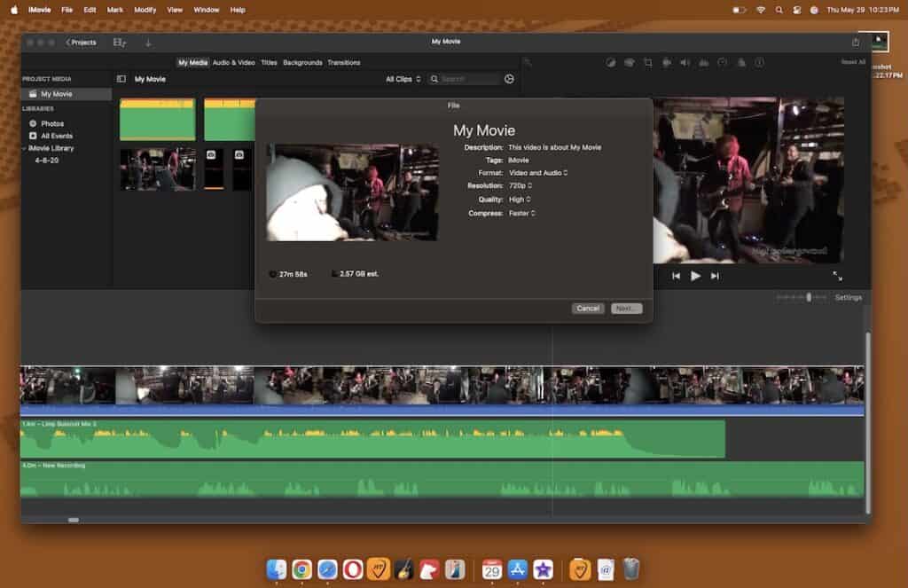908x588 pixels.
Task: Open the Clip Information icon
Action: point(759,63)
